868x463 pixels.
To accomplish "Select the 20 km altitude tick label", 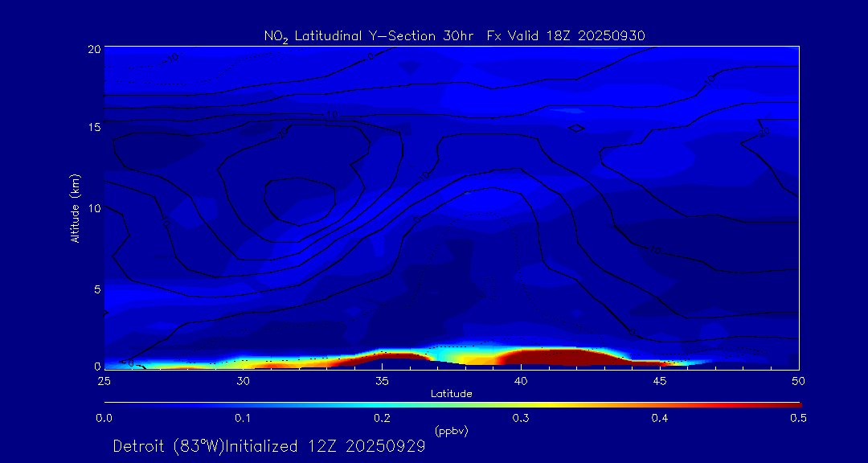I will coord(92,48).
